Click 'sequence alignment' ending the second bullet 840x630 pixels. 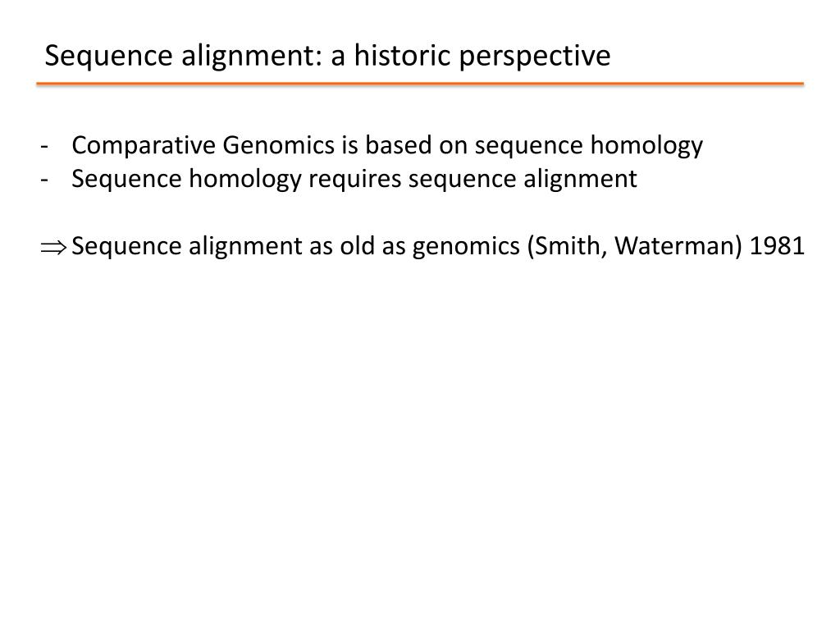523,180
